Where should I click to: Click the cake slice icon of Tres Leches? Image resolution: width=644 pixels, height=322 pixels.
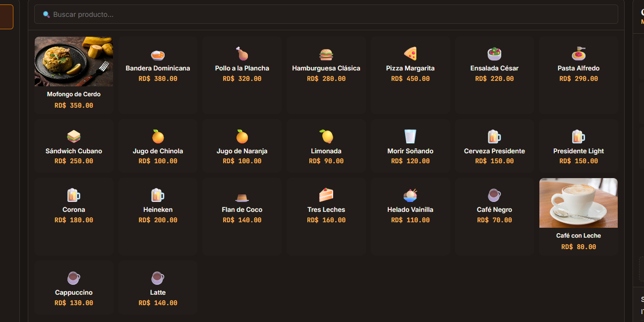pos(326,195)
